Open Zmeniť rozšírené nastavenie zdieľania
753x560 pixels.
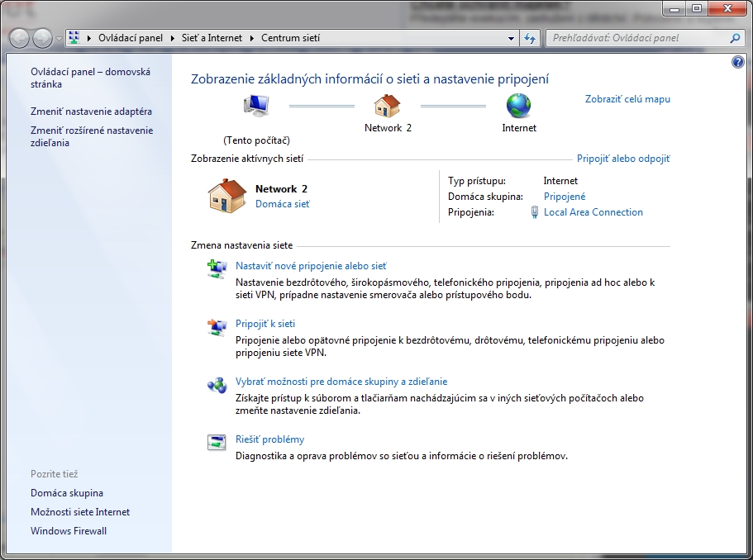coord(92,136)
